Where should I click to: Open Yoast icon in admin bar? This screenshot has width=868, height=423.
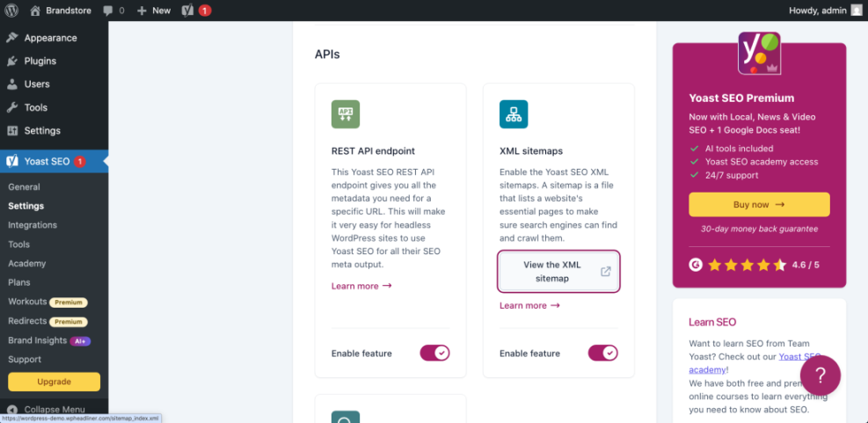pos(187,10)
